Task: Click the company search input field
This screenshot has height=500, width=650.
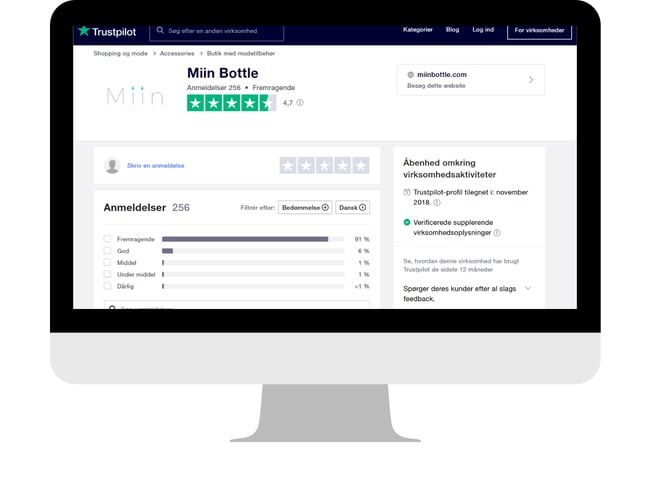Action: point(216,31)
